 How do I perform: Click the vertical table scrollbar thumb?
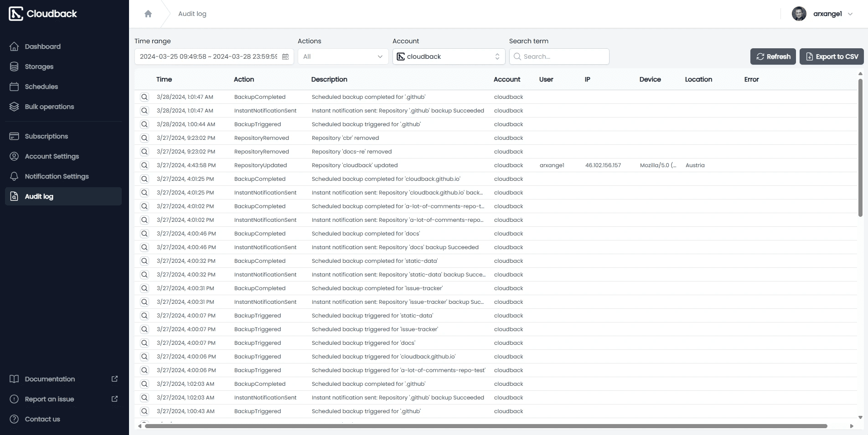point(860,148)
